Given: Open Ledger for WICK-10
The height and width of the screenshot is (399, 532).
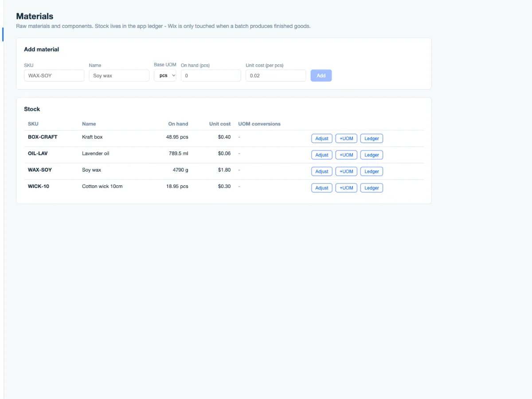Looking at the screenshot, I should (372, 188).
